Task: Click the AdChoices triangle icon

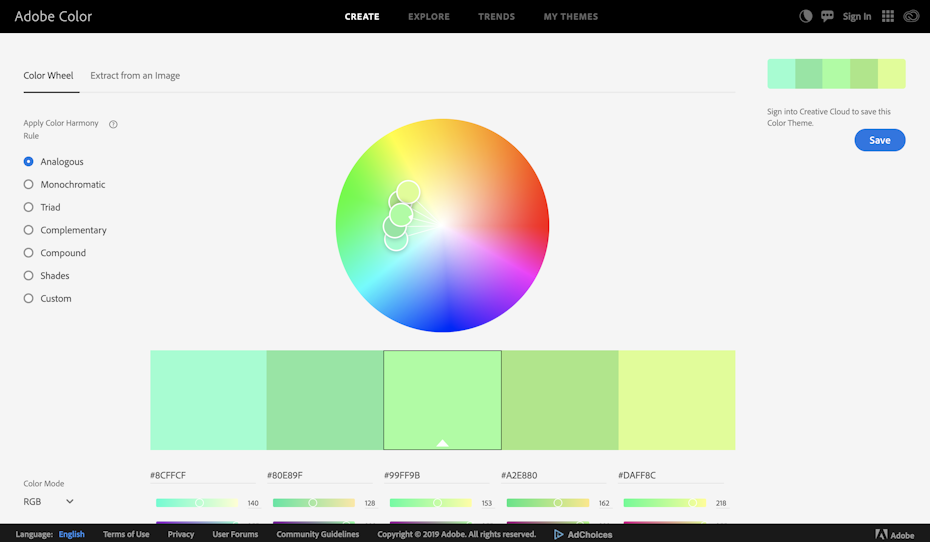Action: point(558,534)
